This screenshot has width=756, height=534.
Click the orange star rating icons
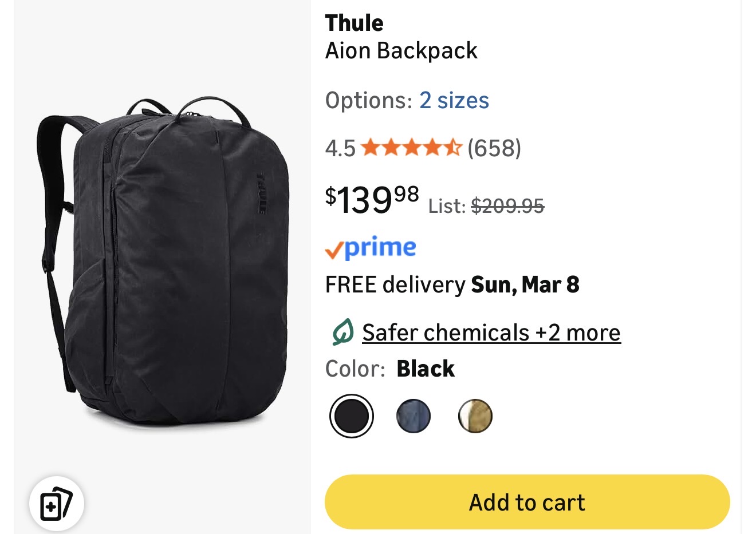pyautogui.click(x=411, y=148)
